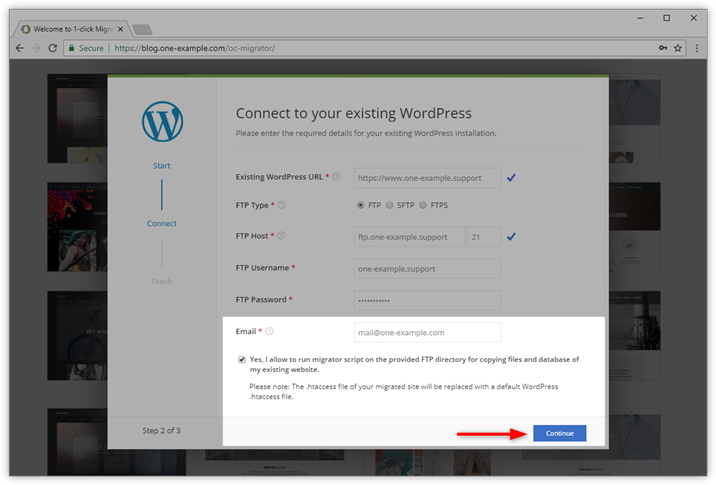The width and height of the screenshot is (716, 485).
Task: Click the FTP Password field
Action: tap(427, 300)
